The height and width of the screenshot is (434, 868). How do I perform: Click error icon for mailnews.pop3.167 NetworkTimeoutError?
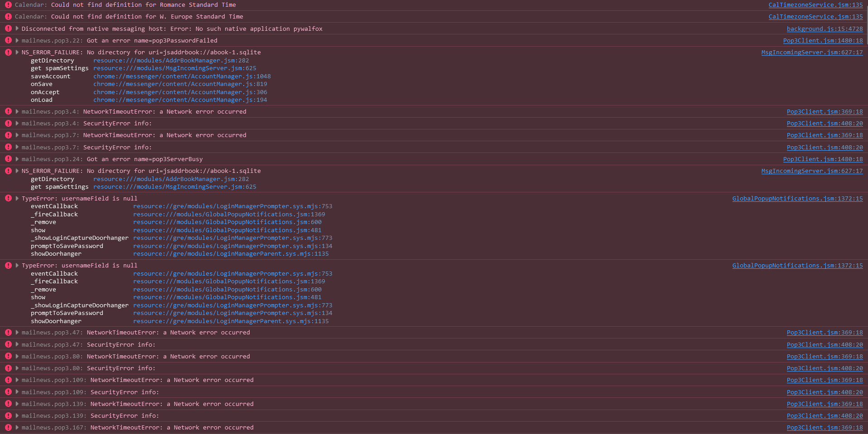(8, 427)
